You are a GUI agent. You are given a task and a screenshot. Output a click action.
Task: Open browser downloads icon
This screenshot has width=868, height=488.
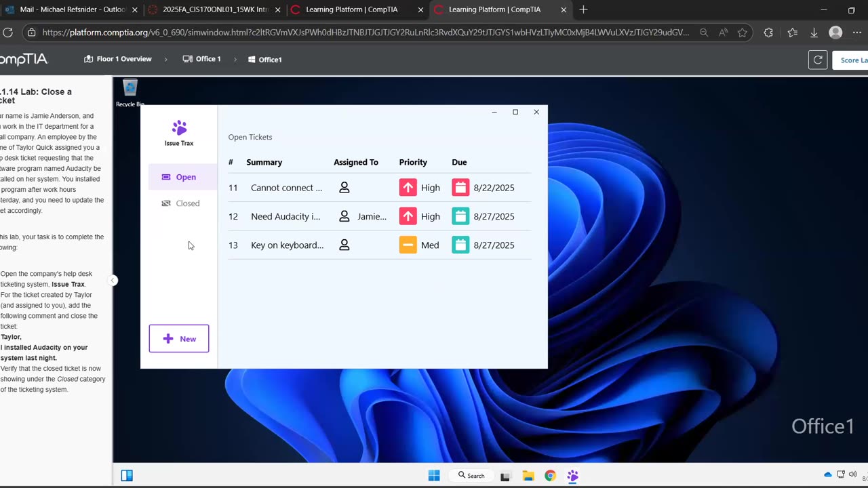click(814, 33)
